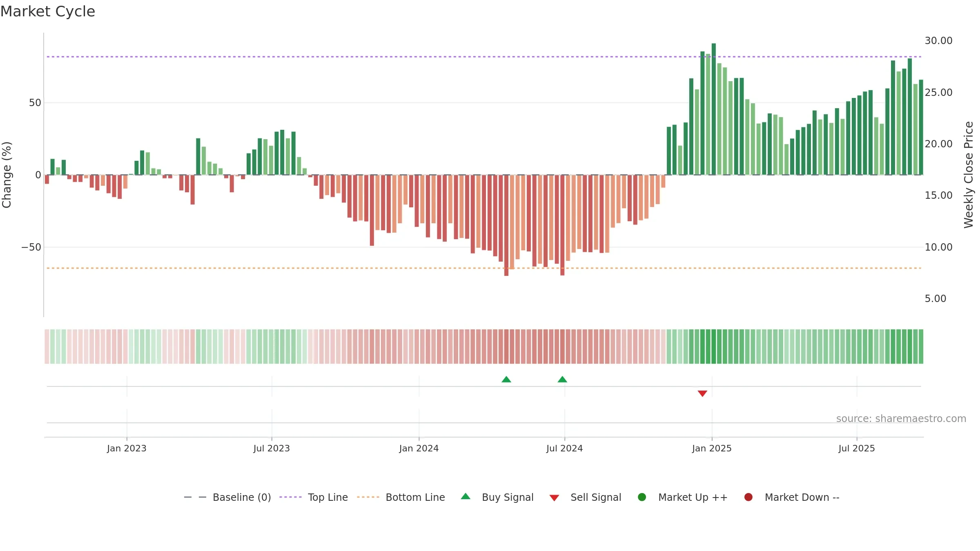Click the Jul 2025 axis label
This screenshot has height=551, width=980.
click(x=857, y=448)
